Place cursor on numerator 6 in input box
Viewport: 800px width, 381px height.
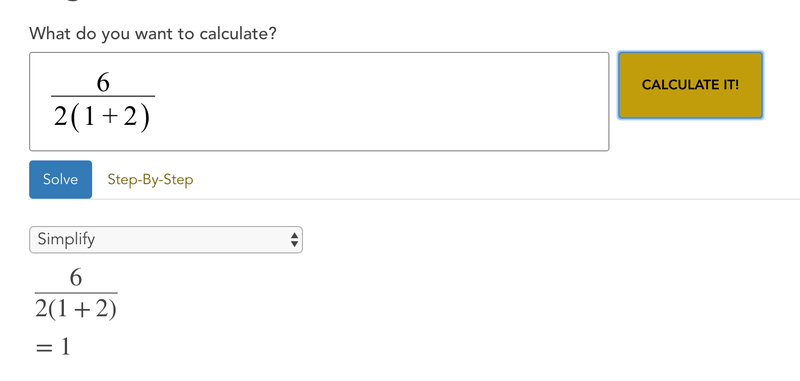pos(103,82)
